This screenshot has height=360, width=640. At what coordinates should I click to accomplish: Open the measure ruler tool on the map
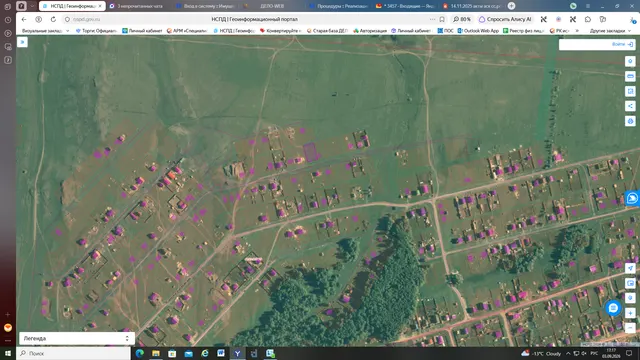click(x=630, y=76)
